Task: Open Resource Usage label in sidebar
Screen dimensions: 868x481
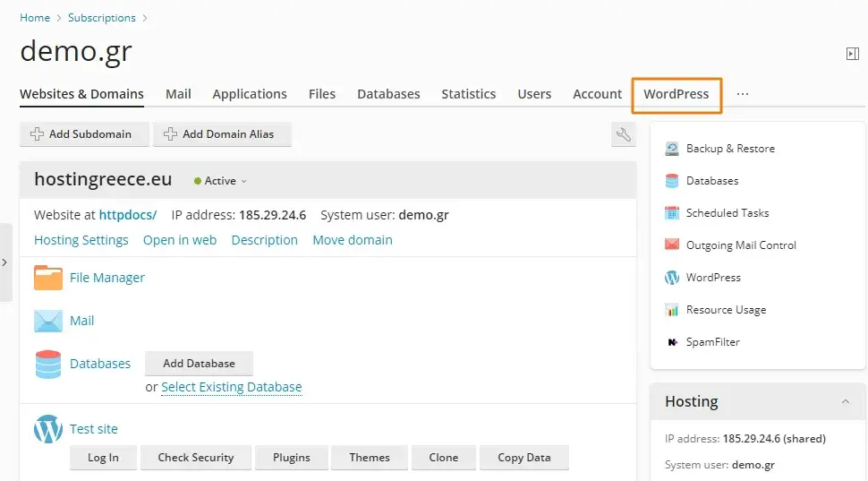Action: tap(727, 310)
